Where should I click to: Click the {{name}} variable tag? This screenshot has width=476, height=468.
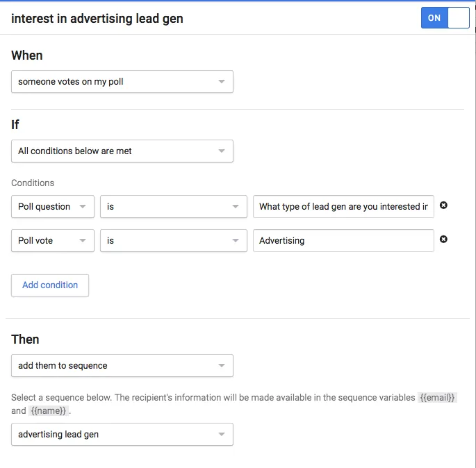click(x=49, y=410)
